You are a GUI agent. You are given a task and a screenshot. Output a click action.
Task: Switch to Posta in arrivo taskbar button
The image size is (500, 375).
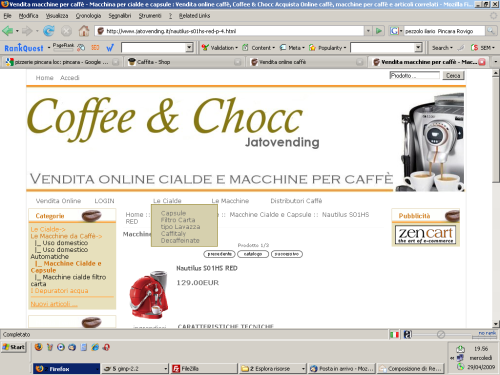click(x=342, y=368)
